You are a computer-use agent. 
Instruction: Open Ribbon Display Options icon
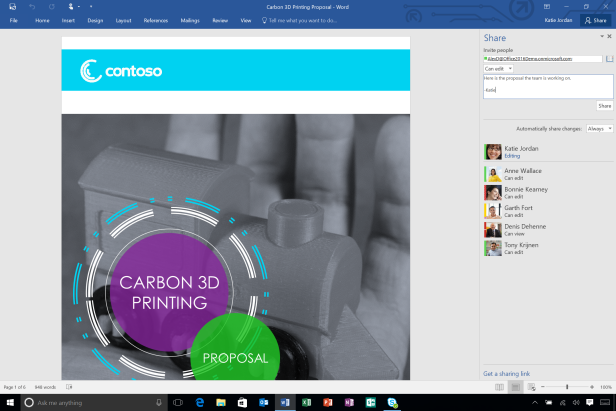coord(546,7)
